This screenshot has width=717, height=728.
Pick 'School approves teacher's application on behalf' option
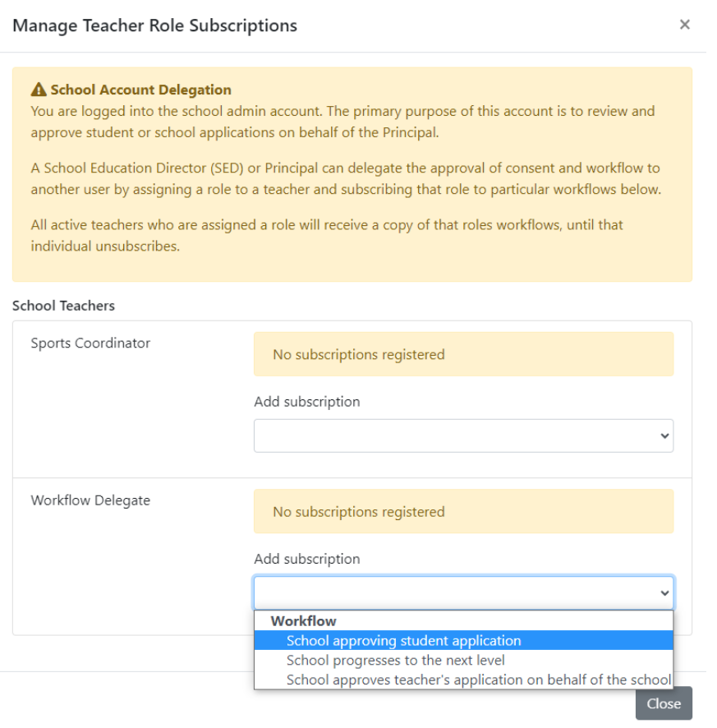pos(463,680)
